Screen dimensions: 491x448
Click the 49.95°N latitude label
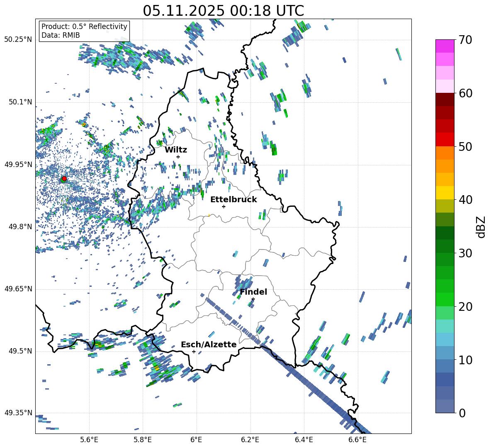18,165
